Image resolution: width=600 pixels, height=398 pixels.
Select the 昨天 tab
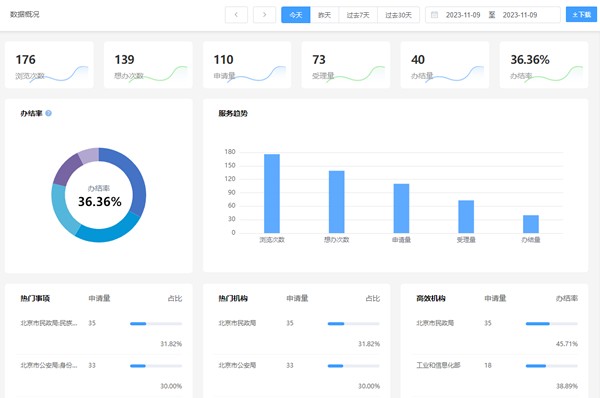324,15
